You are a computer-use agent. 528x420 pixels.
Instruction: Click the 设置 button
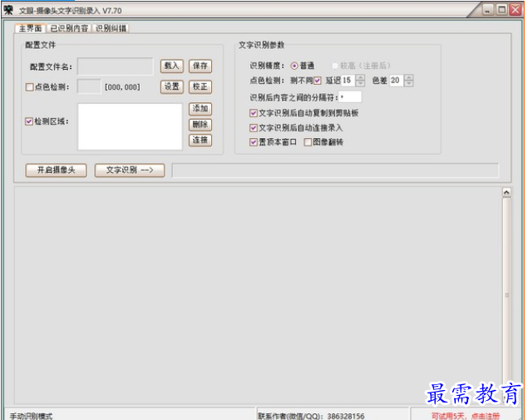tap(172, 86)
